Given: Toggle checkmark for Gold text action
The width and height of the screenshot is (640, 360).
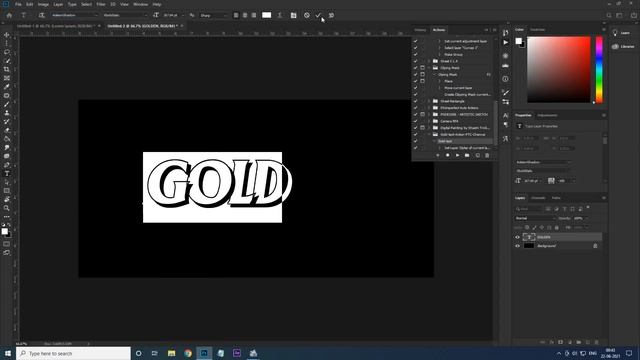Looking at the screenshot, I should pos(416,141).
